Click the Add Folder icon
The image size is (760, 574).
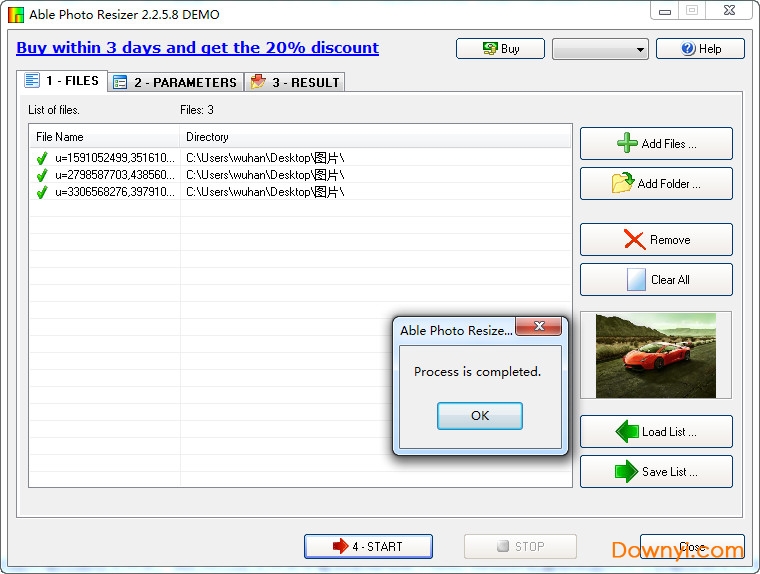tap(622, 183)
